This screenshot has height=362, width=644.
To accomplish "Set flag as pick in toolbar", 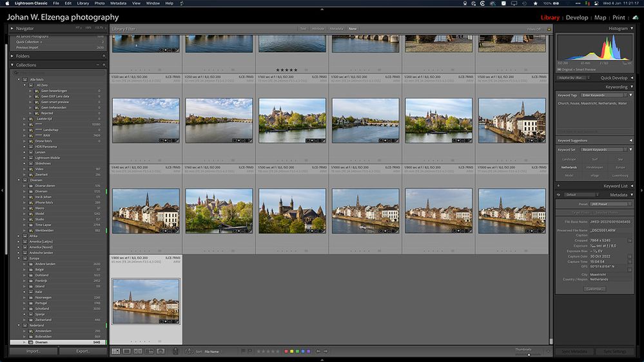I will (x=242, y=351).
